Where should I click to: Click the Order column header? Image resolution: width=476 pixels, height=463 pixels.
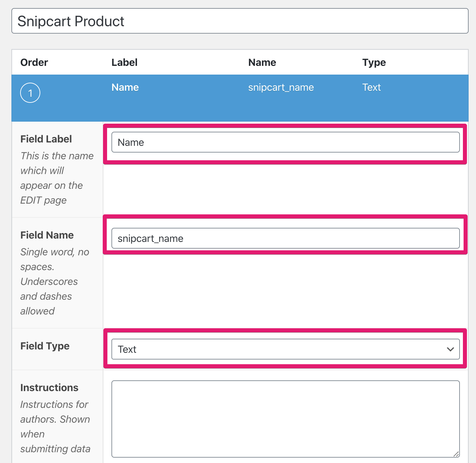(x=34, y=62)
